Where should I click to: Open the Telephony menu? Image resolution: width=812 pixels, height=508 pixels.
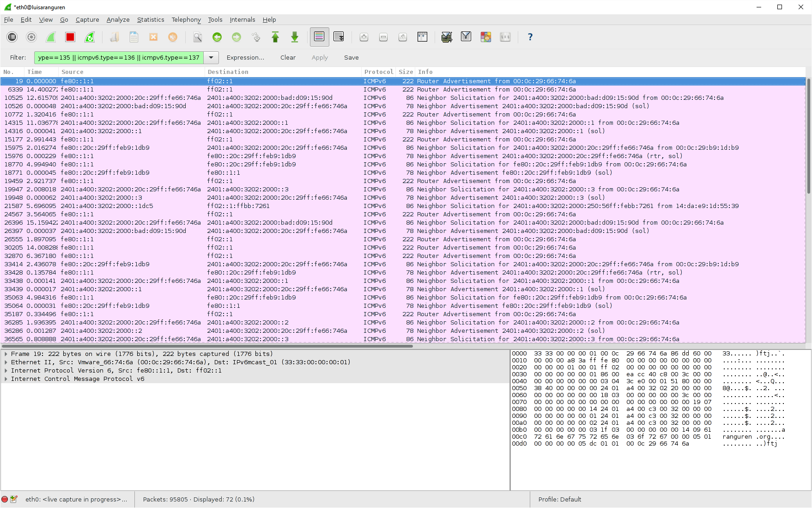click(x=186, y=20)
